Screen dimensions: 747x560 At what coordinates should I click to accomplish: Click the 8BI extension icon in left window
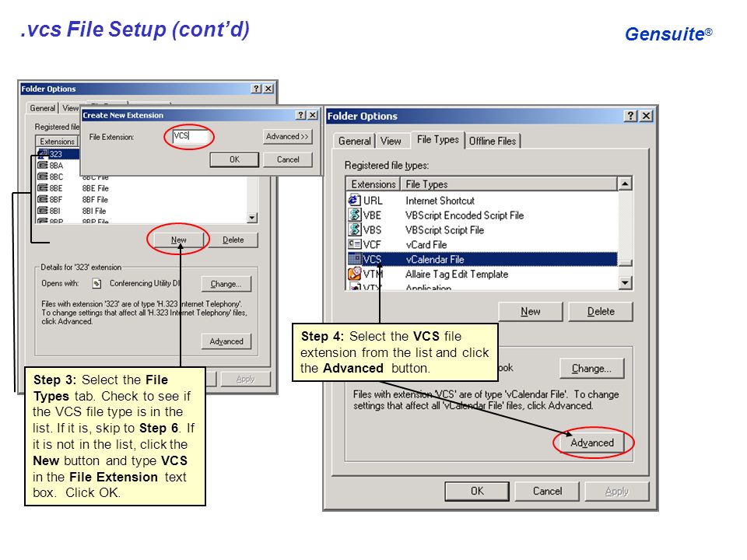[43, 211]
